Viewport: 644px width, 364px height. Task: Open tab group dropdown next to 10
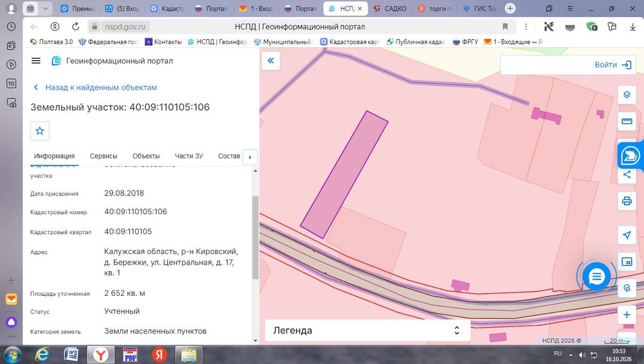46,9
